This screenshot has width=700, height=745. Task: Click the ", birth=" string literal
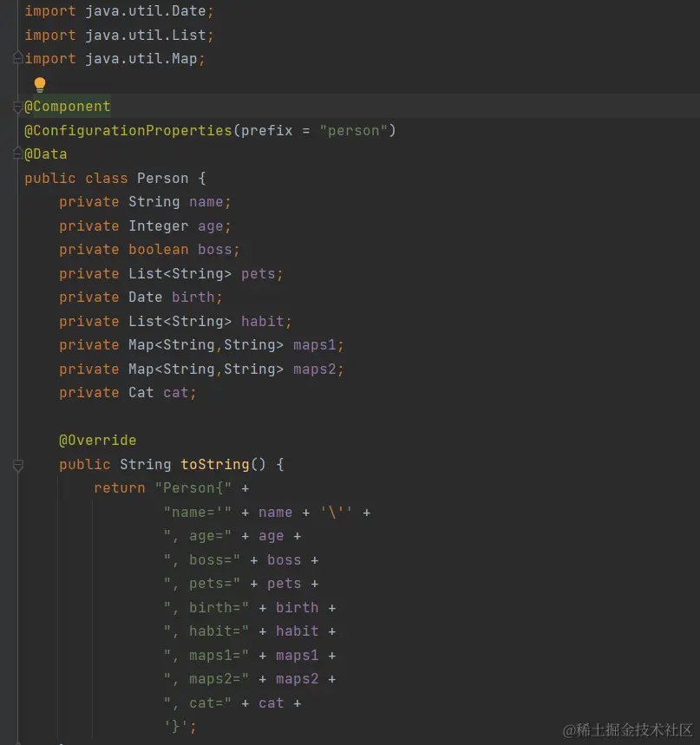206,608
